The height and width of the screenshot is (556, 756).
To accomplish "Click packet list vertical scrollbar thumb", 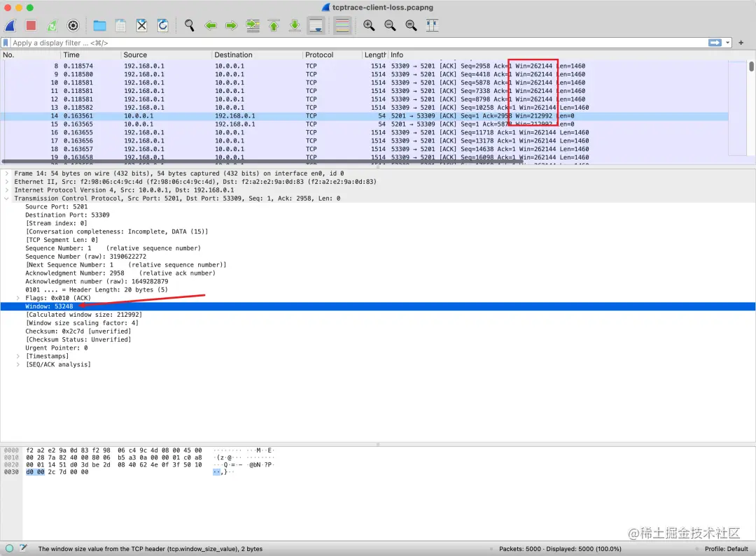I will click(751, 66).
